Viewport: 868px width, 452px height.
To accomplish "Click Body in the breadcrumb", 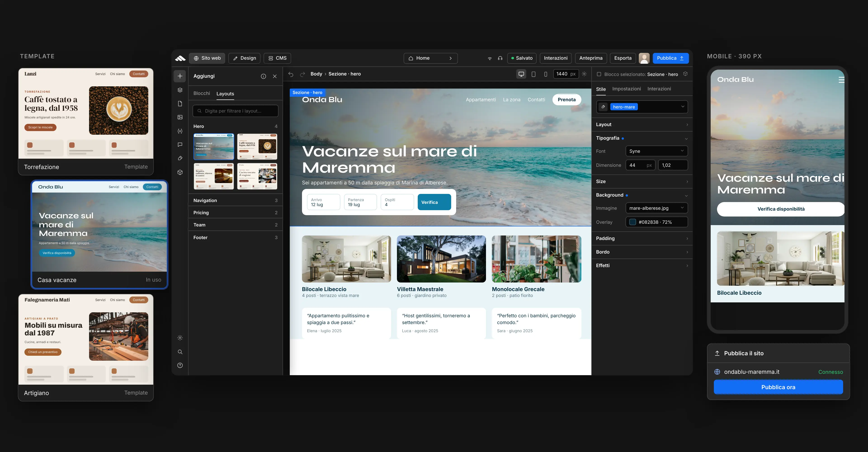I will click(x=316, y=74).
